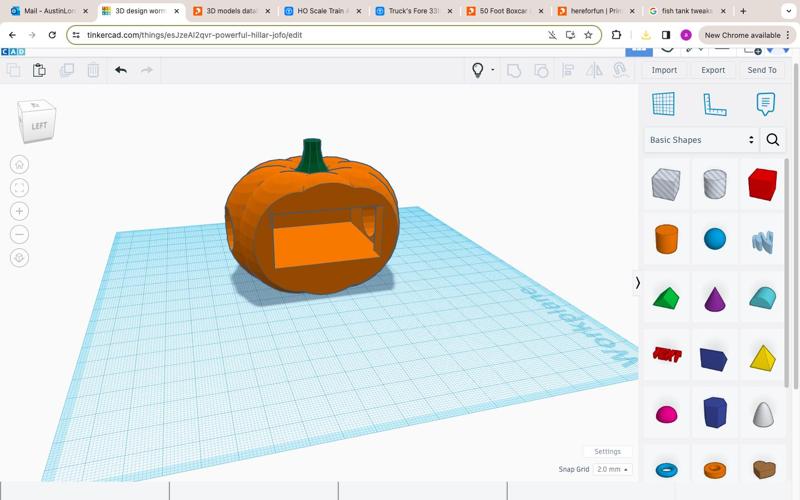This screenshot has height=500, width=800.
Task: Click the workplane Settings button
Action: (607, 452)
